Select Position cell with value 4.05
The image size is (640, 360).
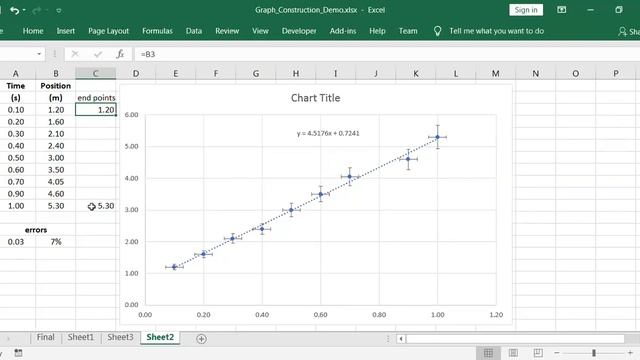pyautogui.click(x=56, y=182)
